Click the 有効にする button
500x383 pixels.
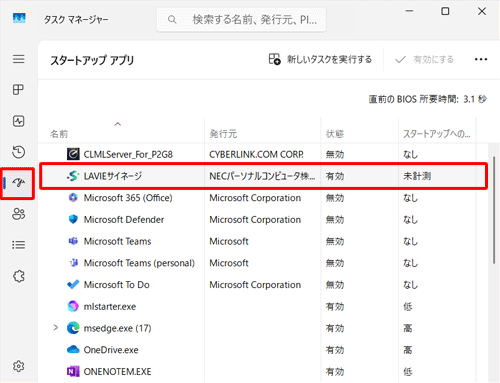click(424, 59)
